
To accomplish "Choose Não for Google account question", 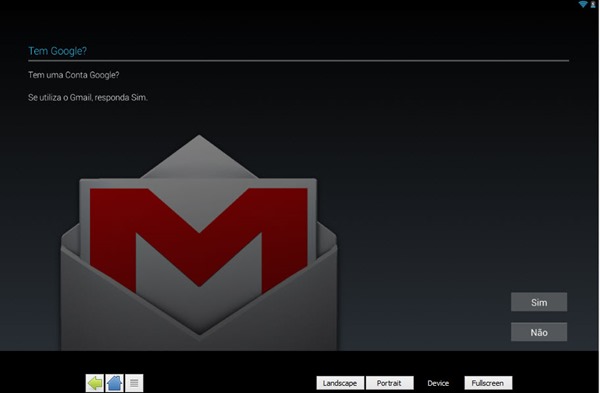I will click(x=539, y=332).
